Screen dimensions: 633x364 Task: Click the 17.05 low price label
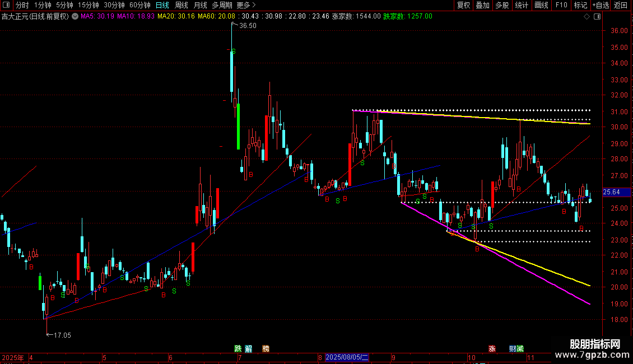pos(62,335)
